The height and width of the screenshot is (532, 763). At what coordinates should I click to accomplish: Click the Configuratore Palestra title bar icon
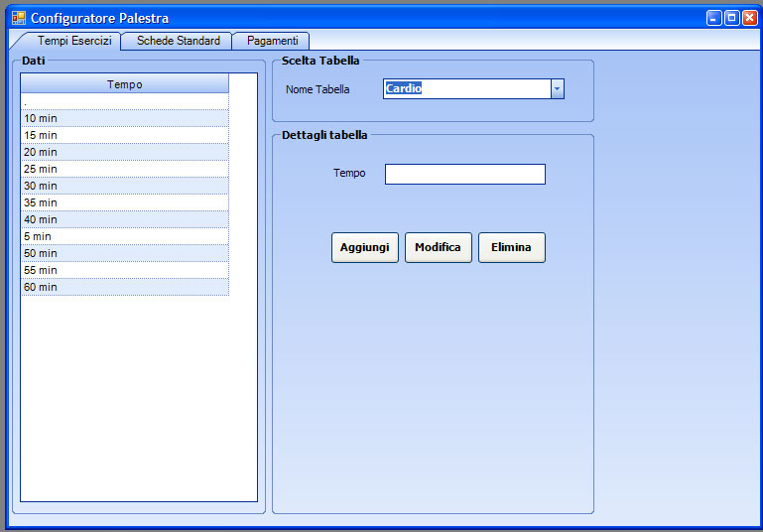click(18, 18)
